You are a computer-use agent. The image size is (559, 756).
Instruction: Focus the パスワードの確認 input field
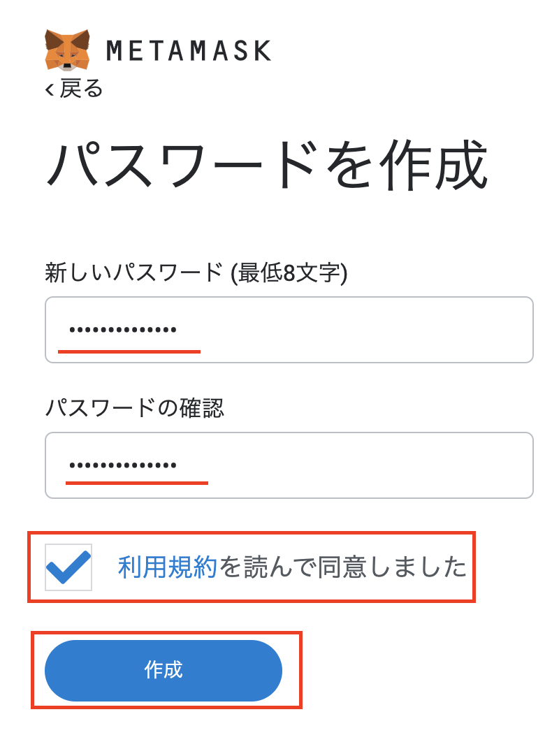(289, 465)
